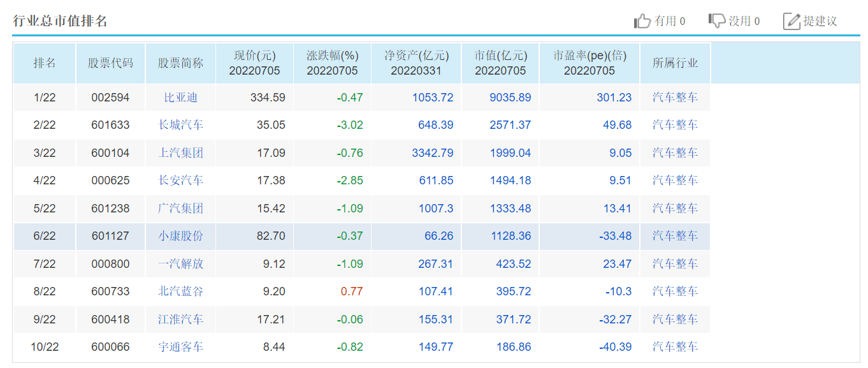Open the 小康股份 stock link
This screenshot has height=368, width=868.
tap(181, 236)
